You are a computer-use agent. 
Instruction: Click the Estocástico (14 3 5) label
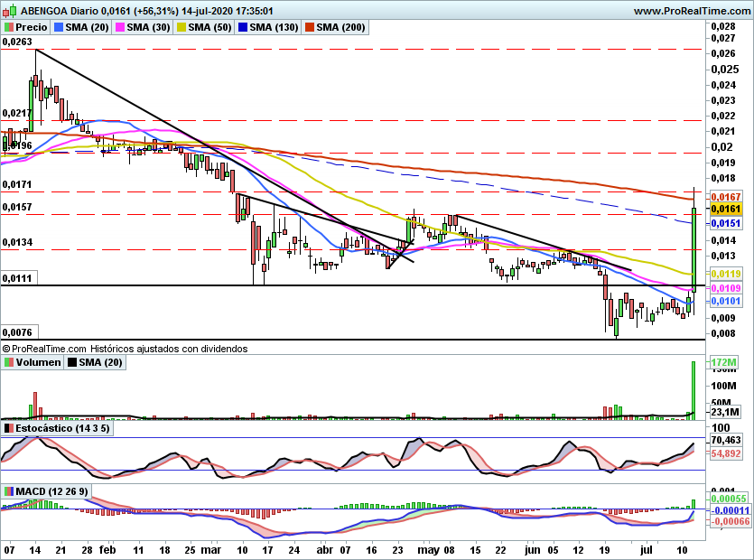point(62,428)
